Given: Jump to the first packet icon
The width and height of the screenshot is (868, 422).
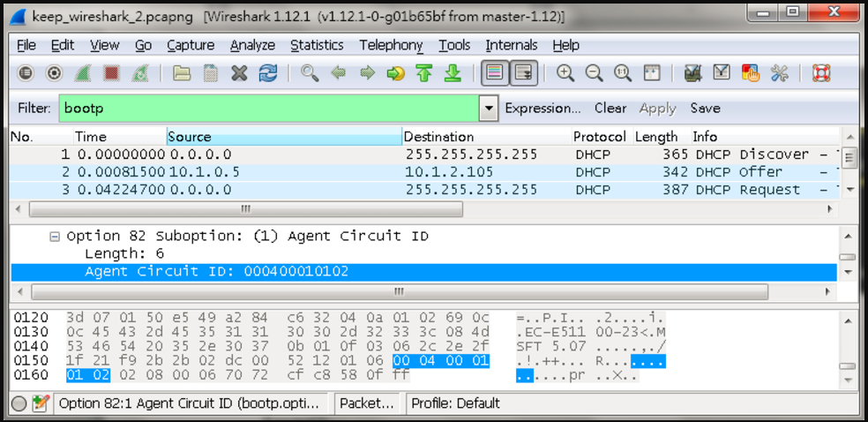Looking at the screenshot, I should [424, 73].
